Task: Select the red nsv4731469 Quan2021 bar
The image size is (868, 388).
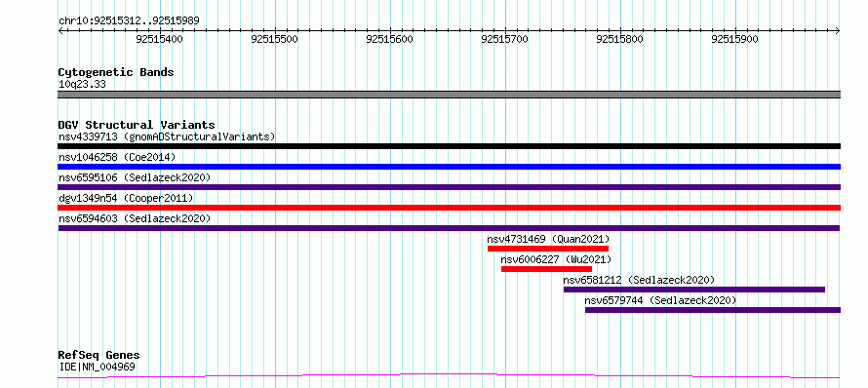Action: click(548, 249)
